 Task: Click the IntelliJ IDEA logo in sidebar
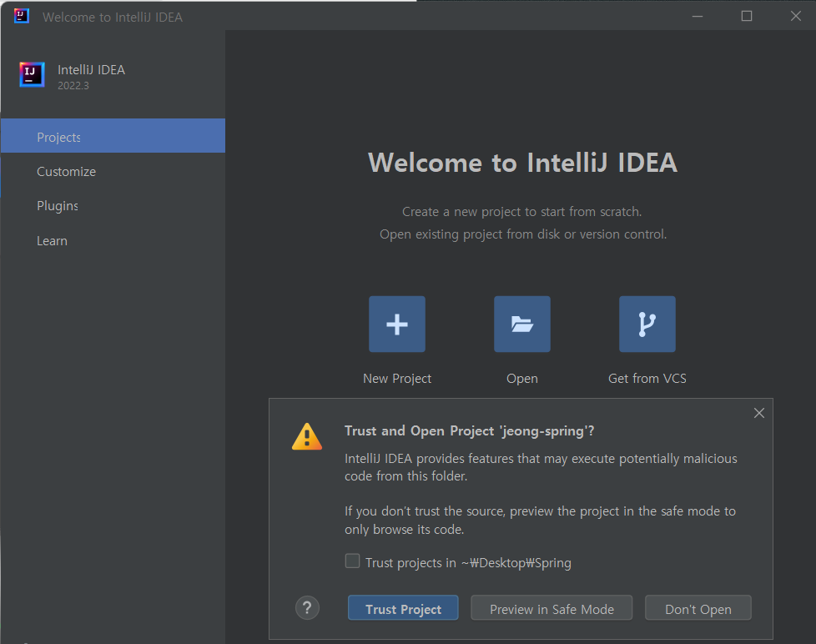(x=32, y=75)
